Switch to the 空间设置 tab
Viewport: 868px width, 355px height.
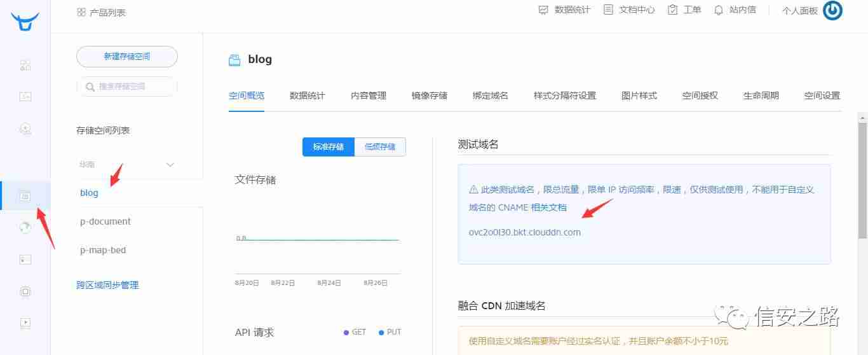(822, 95)
